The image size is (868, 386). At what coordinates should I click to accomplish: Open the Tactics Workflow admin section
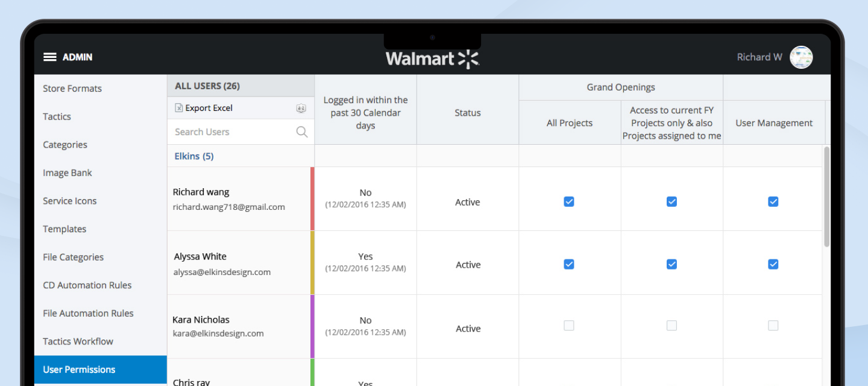[78, 341]
